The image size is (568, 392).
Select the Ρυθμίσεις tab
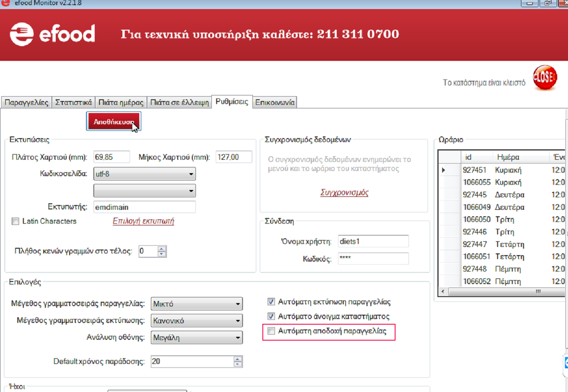[x=232, y=102]
